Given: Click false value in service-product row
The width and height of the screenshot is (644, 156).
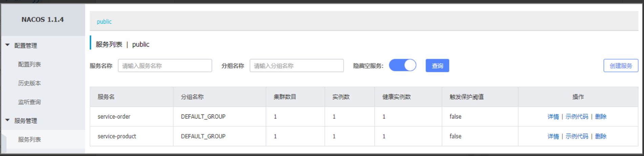Looking at the screenshot, I should pyautogui.click(x=455, y=136).
